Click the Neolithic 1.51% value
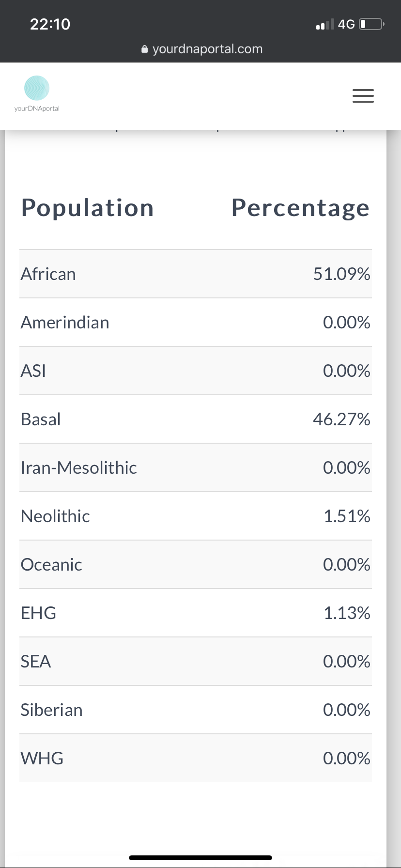 point(347,516)
